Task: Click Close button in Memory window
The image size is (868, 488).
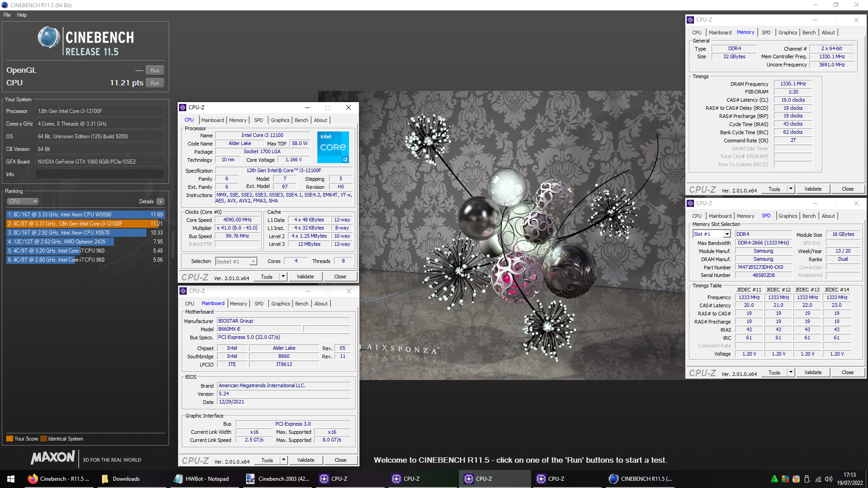Action: point(848,189)
